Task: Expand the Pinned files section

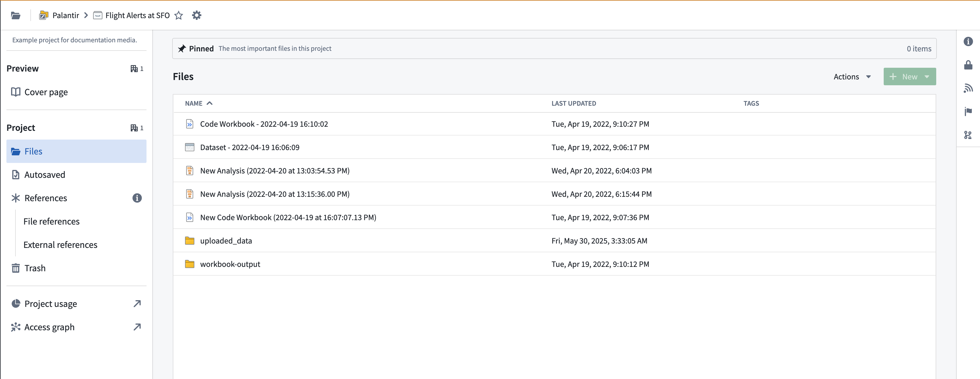Action: point(554,48)
